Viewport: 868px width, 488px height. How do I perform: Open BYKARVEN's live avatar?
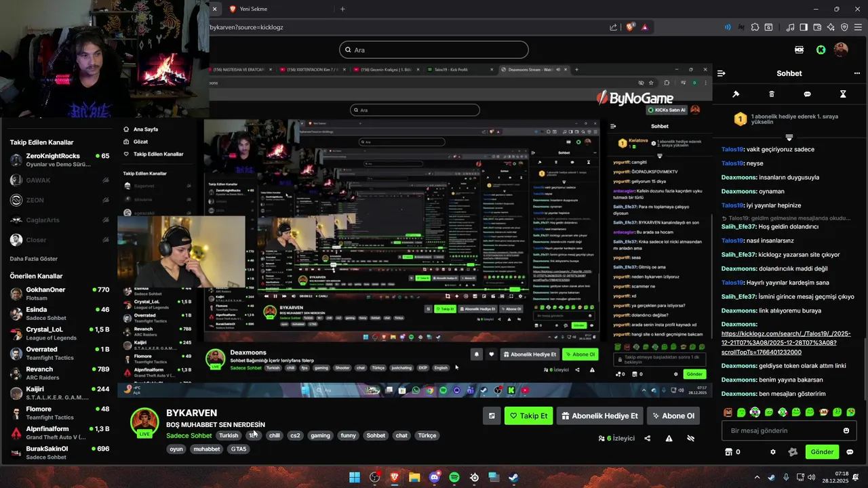(x=144, y=423)
